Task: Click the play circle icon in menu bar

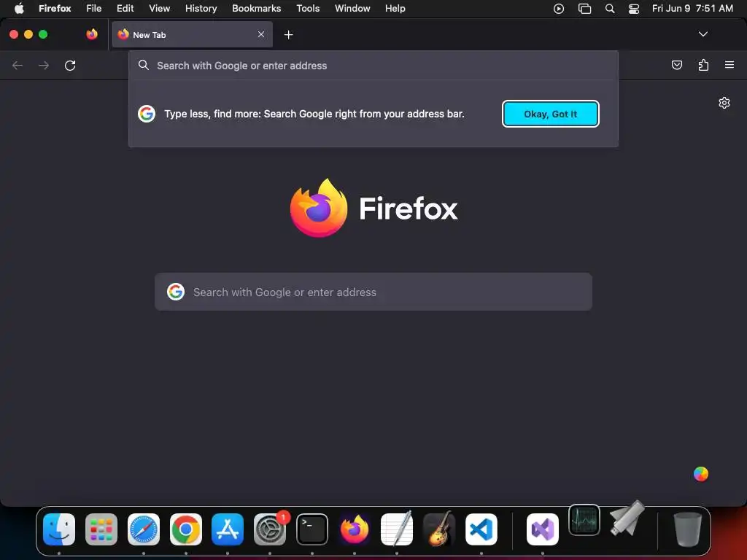Action: [x=559, y=9]
